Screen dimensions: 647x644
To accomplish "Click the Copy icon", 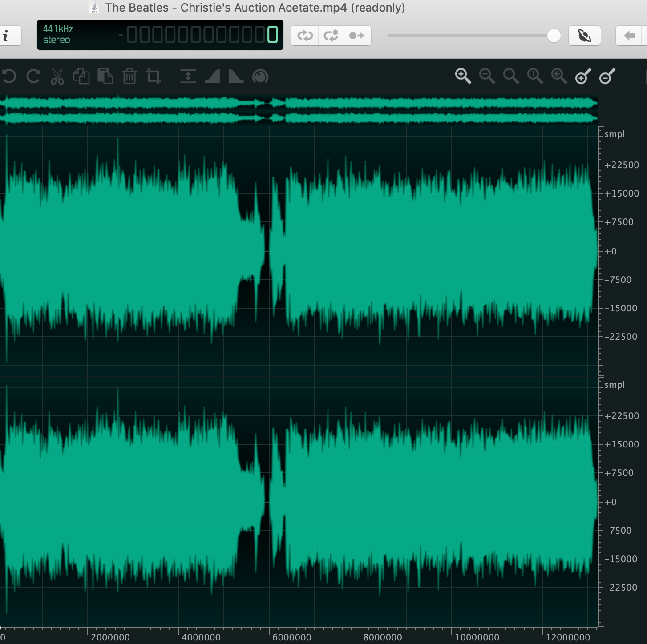I will [81, 76].
